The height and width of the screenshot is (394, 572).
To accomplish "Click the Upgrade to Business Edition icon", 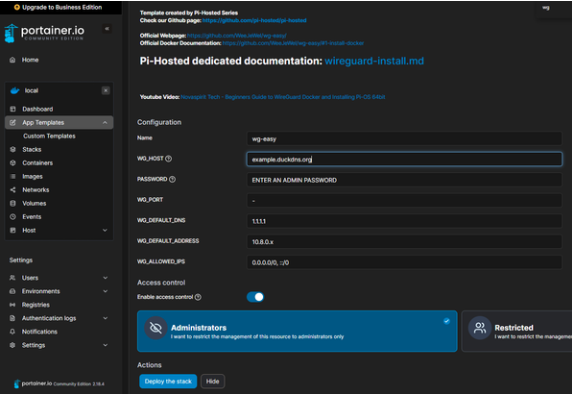I will 17,7.
